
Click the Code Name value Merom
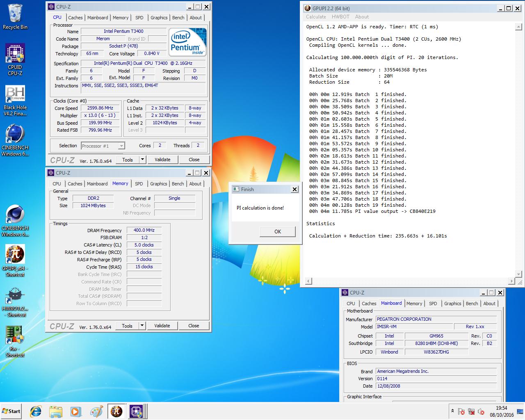tap(103, 39)
